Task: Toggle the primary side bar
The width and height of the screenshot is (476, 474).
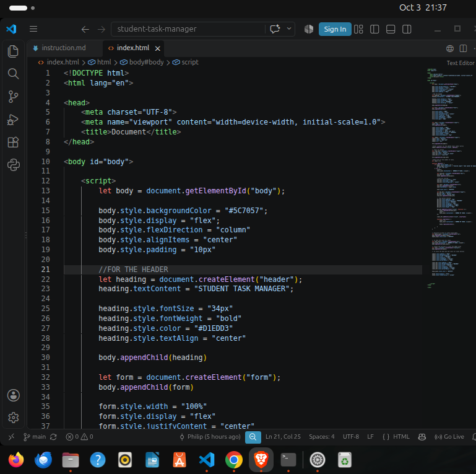Action: pyautogui.click(x=374, y=29)
